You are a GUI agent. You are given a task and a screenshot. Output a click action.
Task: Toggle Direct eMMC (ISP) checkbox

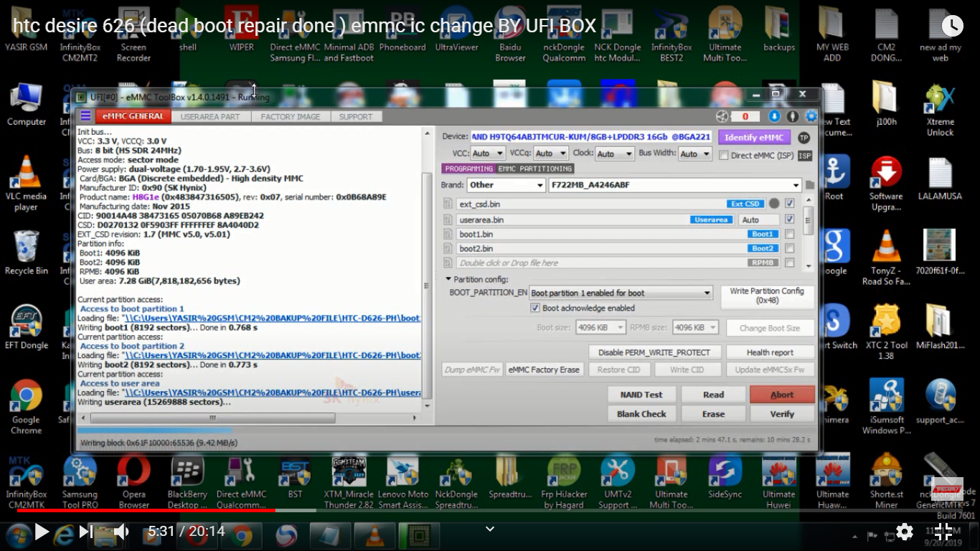pyautogui.click(x=724, y=156)
